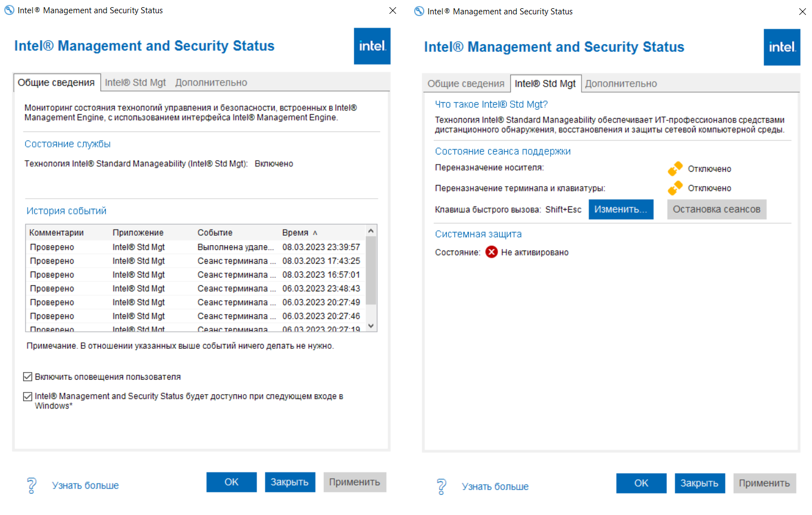The image size is (812, 515).
Task: Click the title bar app icon of left window
Action: point(9,10)
